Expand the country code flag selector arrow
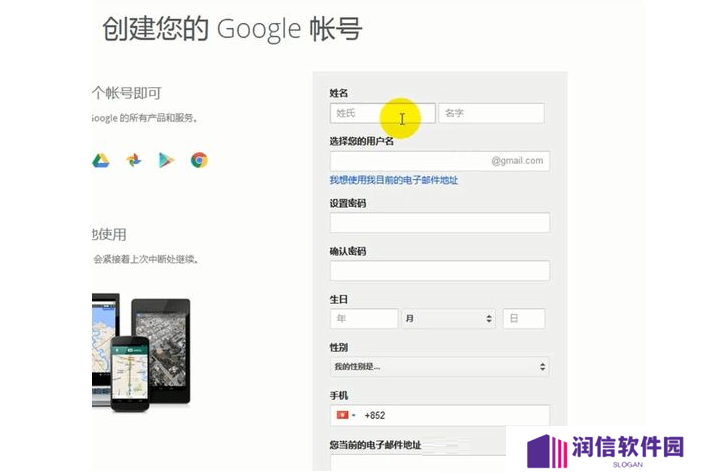 pos(354,415)
